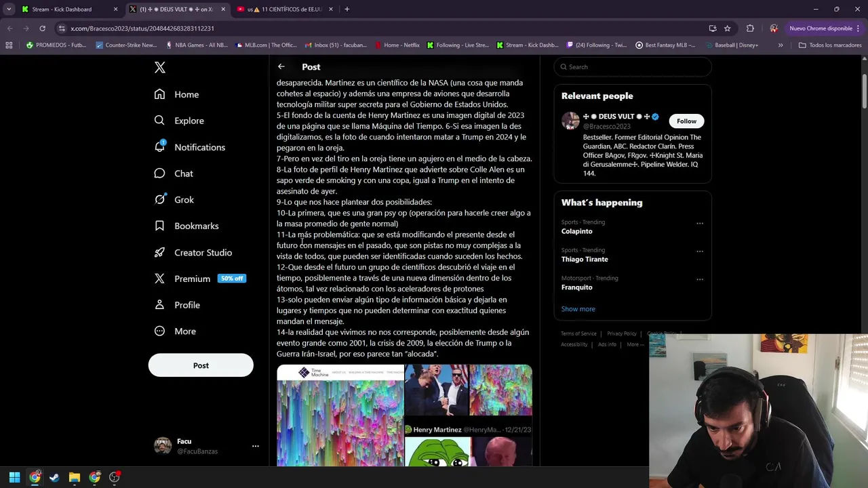Open account options next to Facu
This screenshot has height=488, width=868.
pyautogui.click(x=255, y=446)
